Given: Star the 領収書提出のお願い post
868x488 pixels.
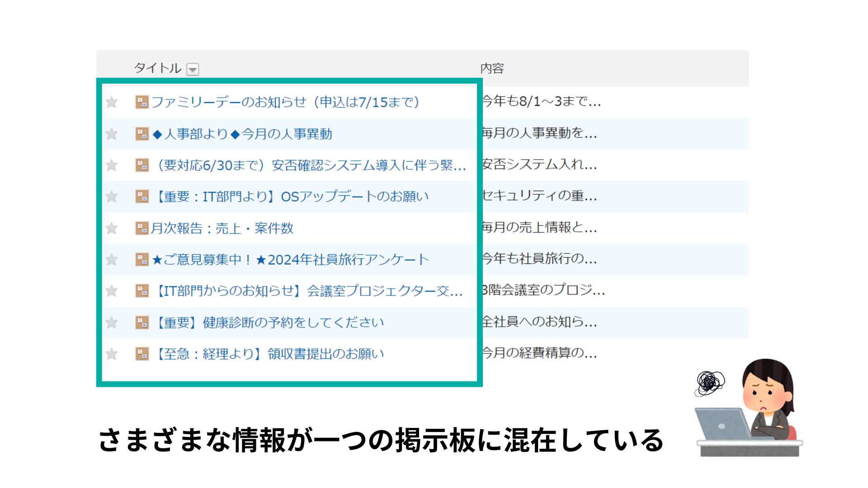Looking at the screenshot, I should pyautogui.click(x=112, y=354).
